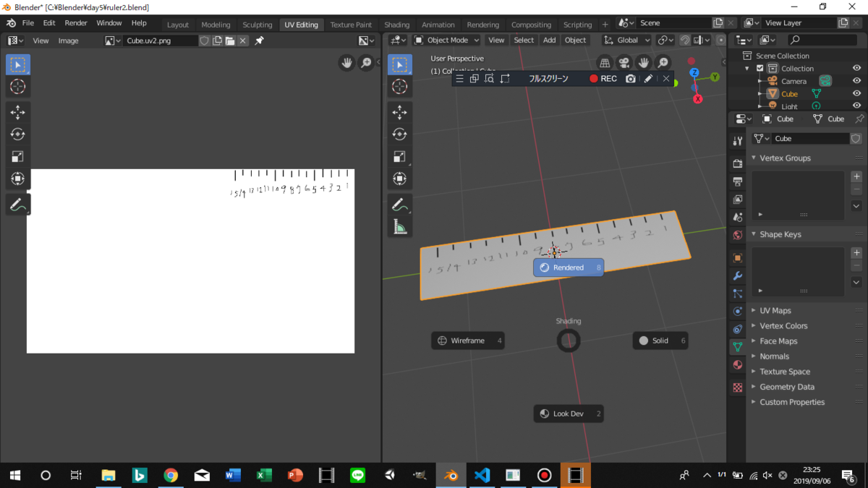Open the UV editor type dropdown
868x488 pixels.
tap(15, 40)
